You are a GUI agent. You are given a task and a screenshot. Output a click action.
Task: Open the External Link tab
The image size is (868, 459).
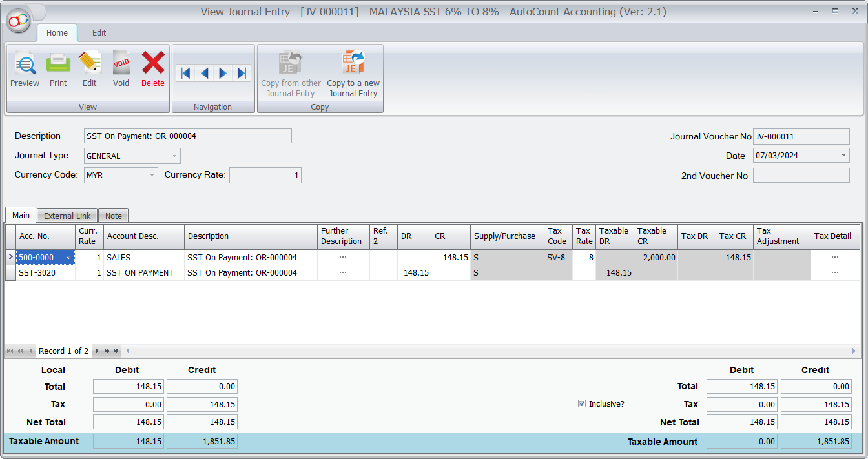click(67, 216)
